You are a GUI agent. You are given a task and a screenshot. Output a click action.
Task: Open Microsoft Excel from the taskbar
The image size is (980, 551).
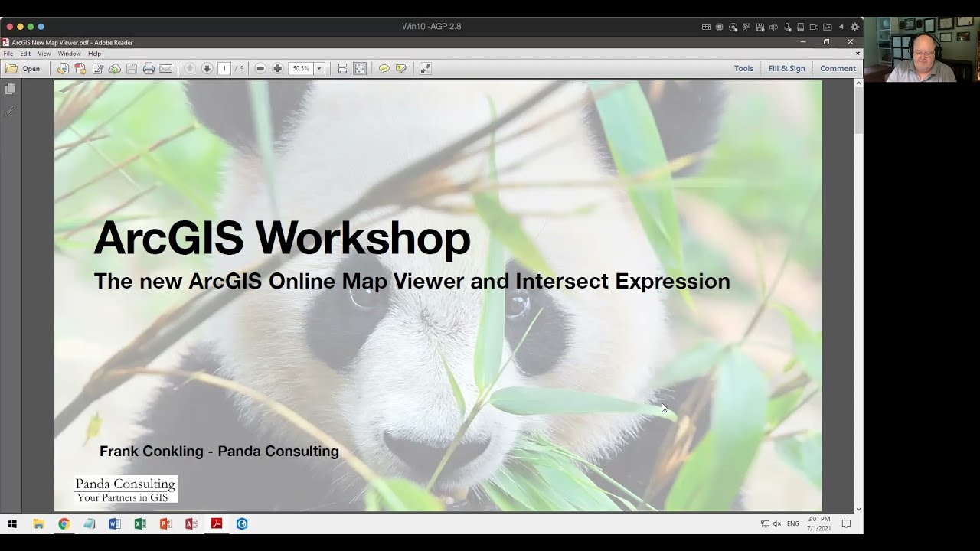[x=140, y=523]
